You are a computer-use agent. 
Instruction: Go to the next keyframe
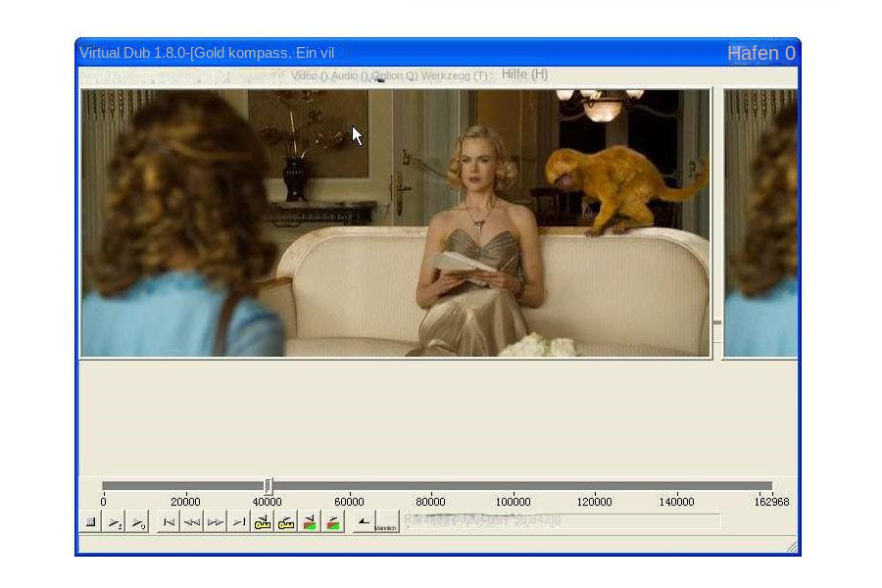point(286,522)
